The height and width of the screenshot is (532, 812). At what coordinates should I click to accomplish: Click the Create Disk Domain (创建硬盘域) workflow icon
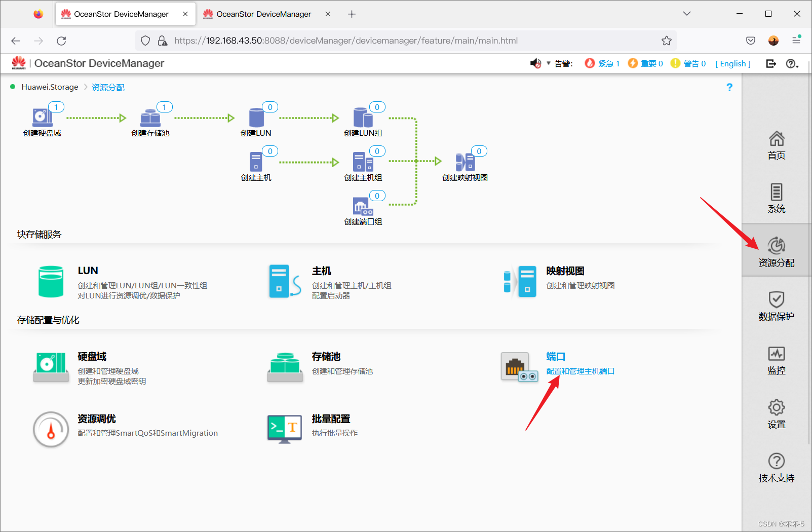tap(42, 118)
